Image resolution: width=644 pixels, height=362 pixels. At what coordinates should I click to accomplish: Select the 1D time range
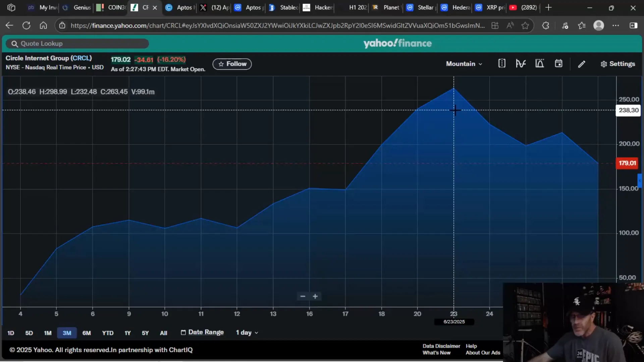click(11, 333)
